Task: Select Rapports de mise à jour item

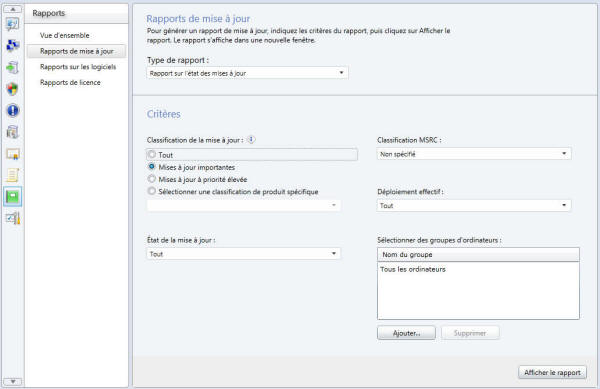Action: coord(77,51)
